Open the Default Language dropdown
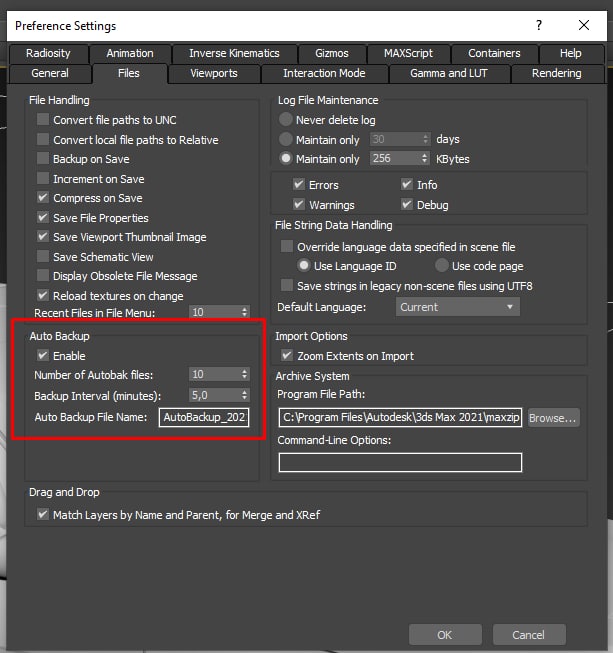The width and height of the screenshot is (613, 653). pyautogui.click(x=458, y=307)
